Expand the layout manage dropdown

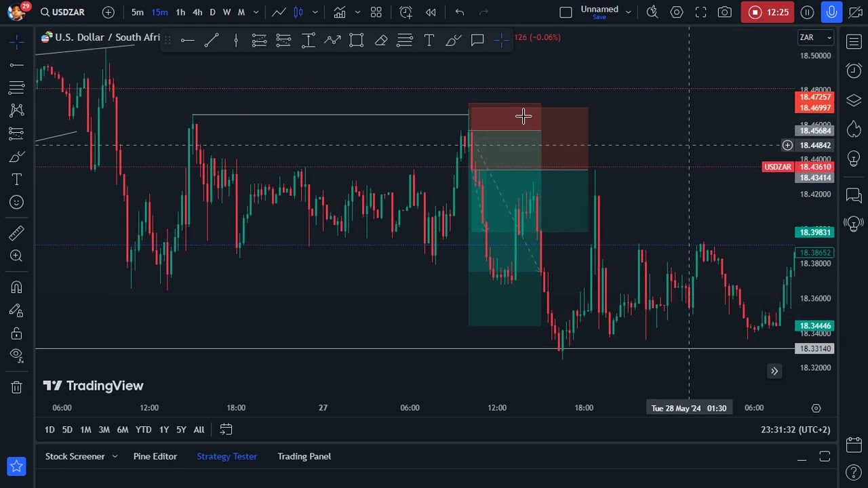tap(628, 12)
